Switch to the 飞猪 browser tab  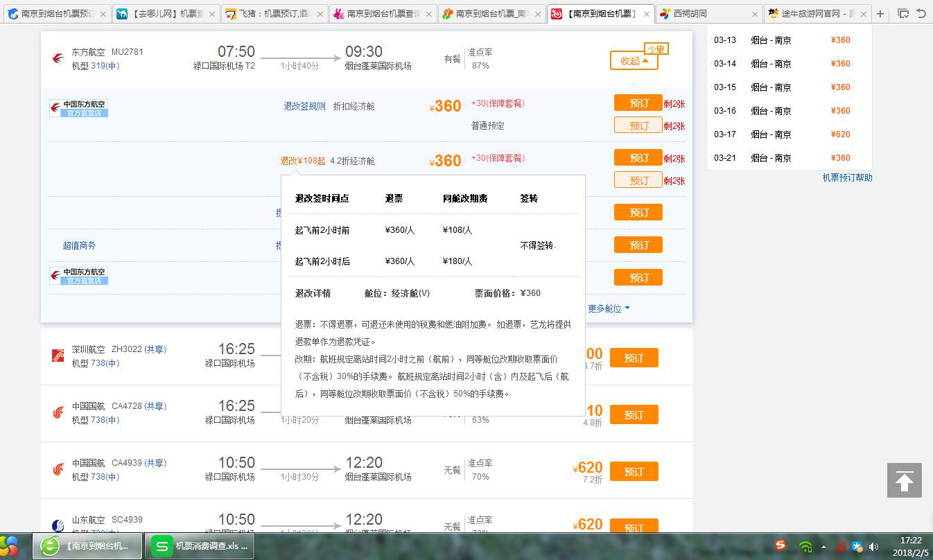click(x=270, y=13)
